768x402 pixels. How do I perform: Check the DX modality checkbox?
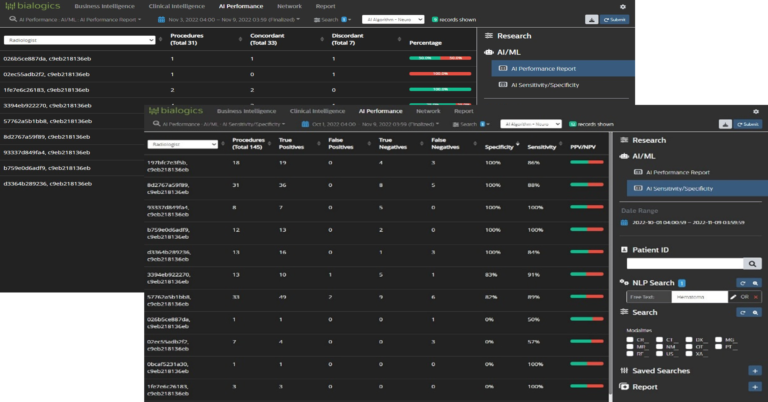click(x=689, y=339)
